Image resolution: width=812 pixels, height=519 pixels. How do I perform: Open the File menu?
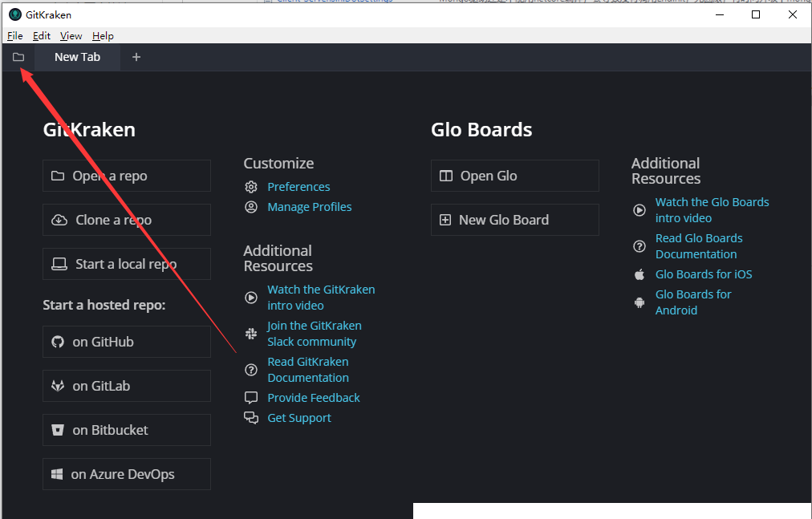pos(14,35)
